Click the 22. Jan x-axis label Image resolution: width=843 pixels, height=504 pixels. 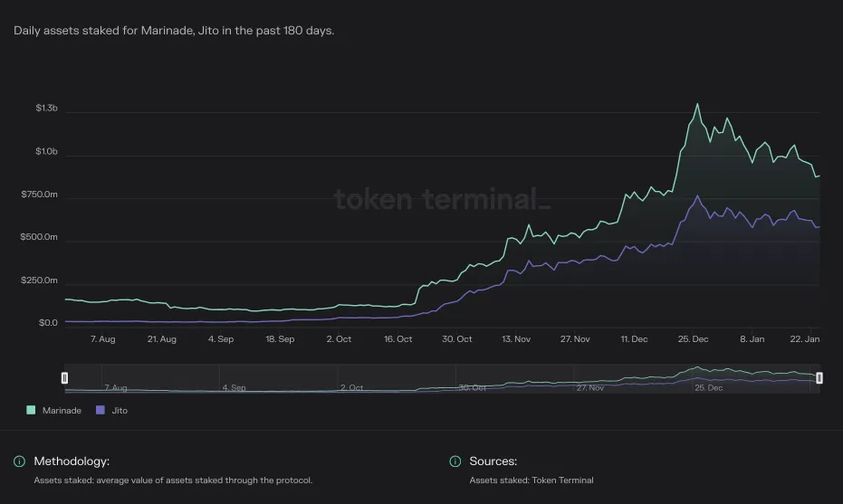(804, 339)
